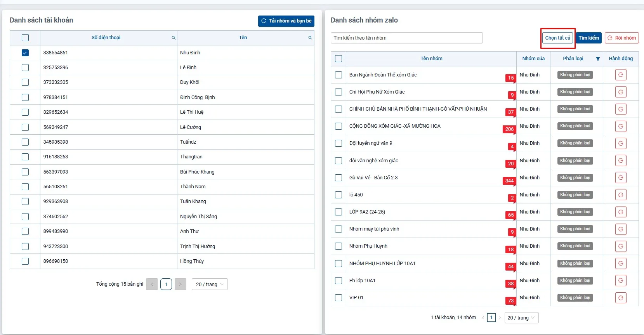Click next page arrow in account list
Viewport: 644px width, 335px height.
point(180,284)
